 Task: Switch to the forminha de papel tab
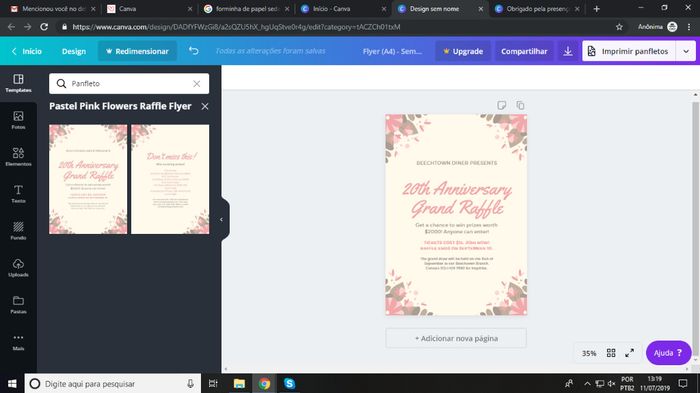[246, 8]
